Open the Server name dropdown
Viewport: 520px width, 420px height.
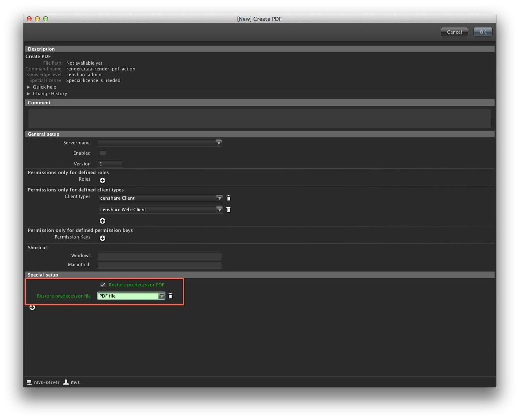[x=218, y=143]
